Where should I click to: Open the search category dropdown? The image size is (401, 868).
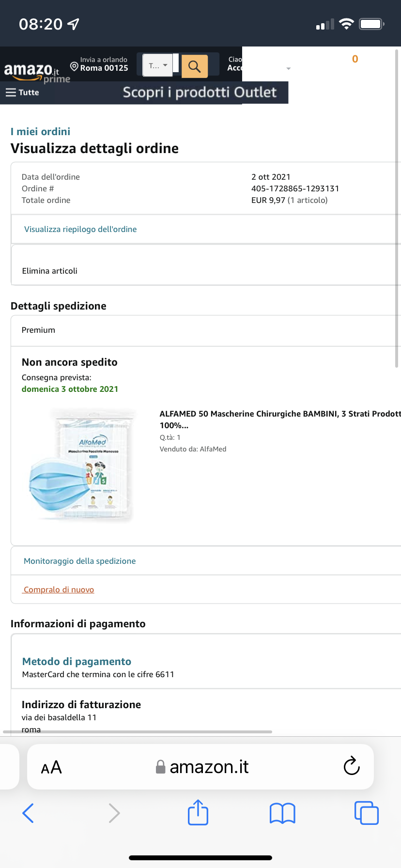click(158, 65)
